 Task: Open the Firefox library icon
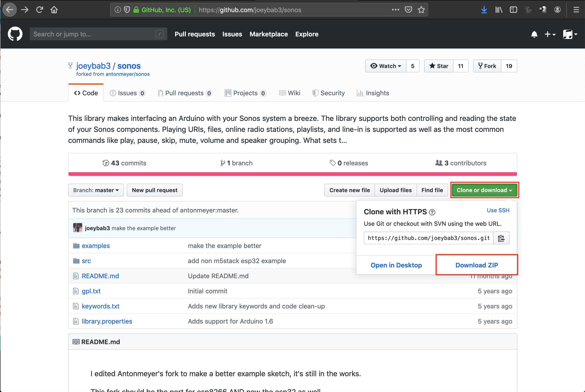tap(499, 10)
